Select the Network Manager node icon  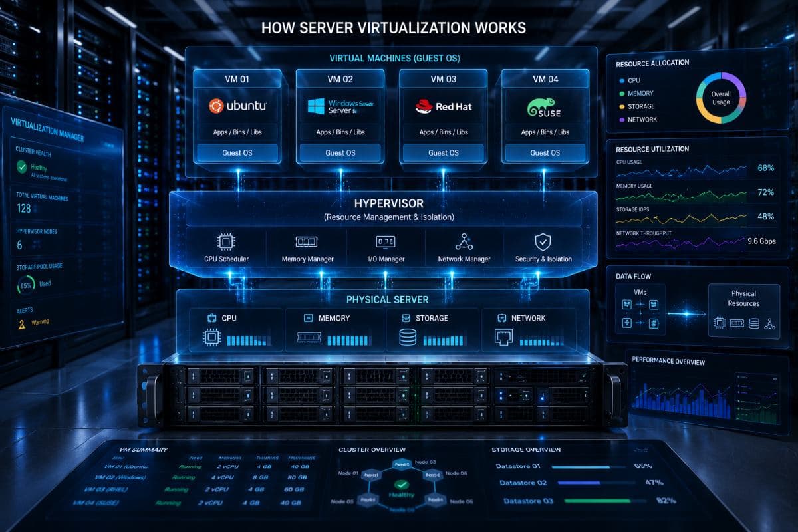[x=464, y=242]
